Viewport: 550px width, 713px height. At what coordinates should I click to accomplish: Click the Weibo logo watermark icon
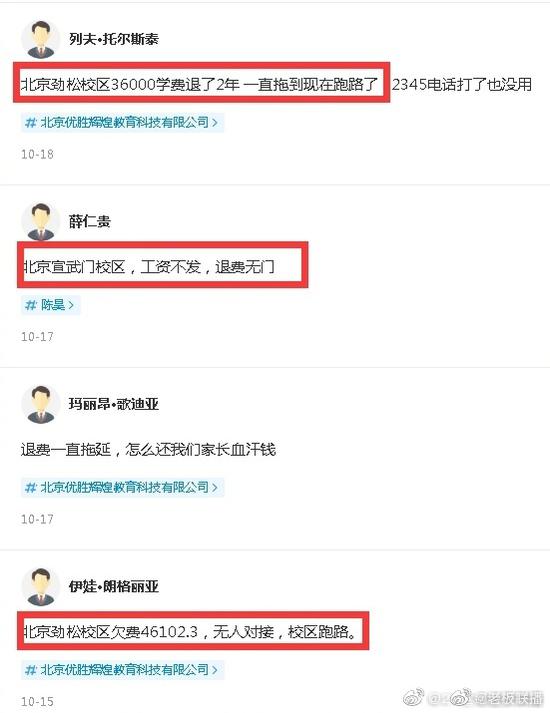coord(413,696)
